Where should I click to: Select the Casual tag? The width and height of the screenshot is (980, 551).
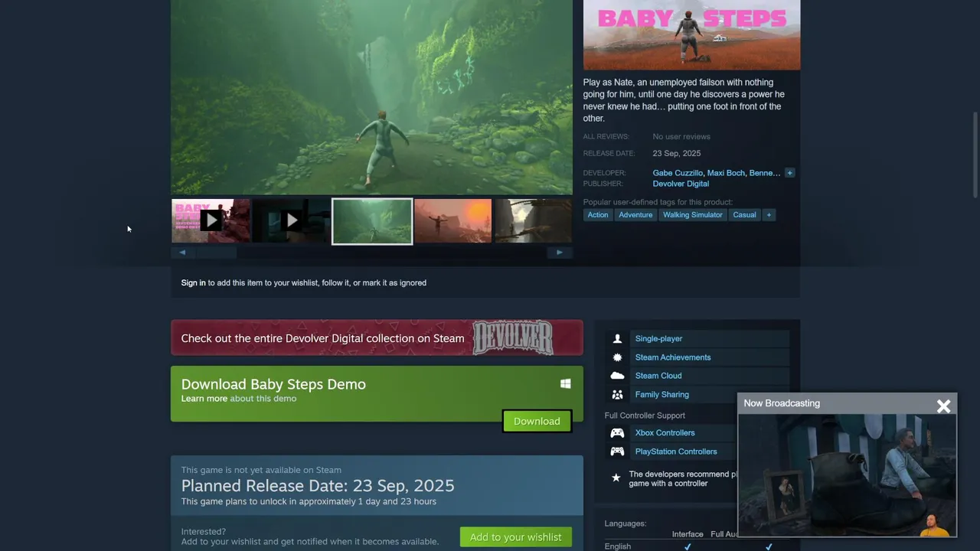point(744,215)
